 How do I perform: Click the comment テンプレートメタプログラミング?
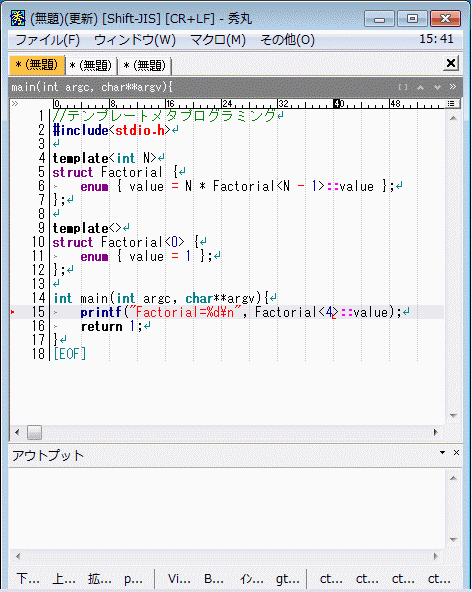[x=171, y=116]
